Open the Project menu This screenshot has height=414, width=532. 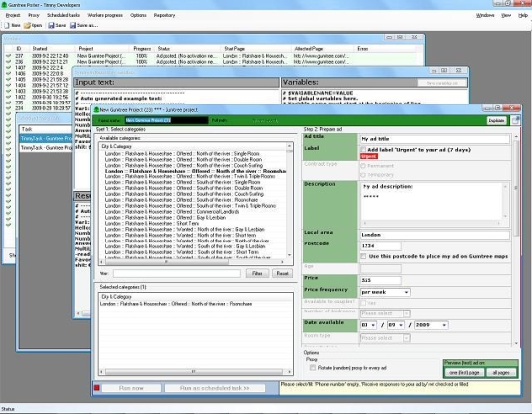[x=13, y=15]
